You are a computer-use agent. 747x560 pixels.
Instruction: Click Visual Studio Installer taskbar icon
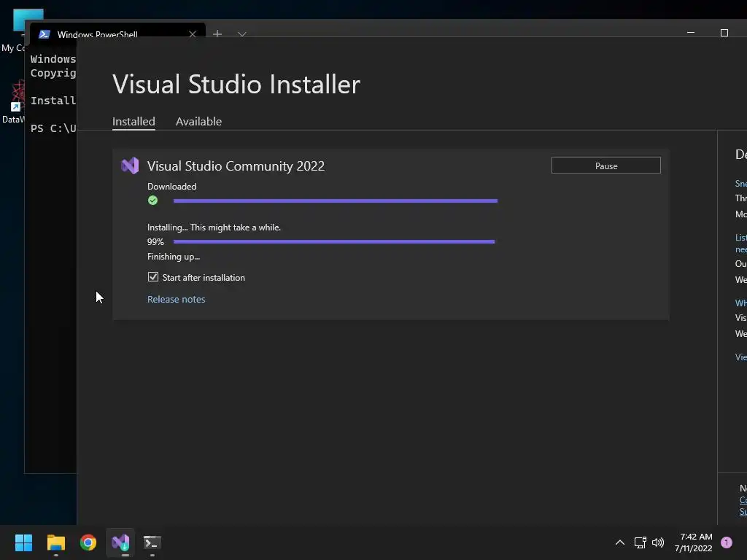(120, 542)
